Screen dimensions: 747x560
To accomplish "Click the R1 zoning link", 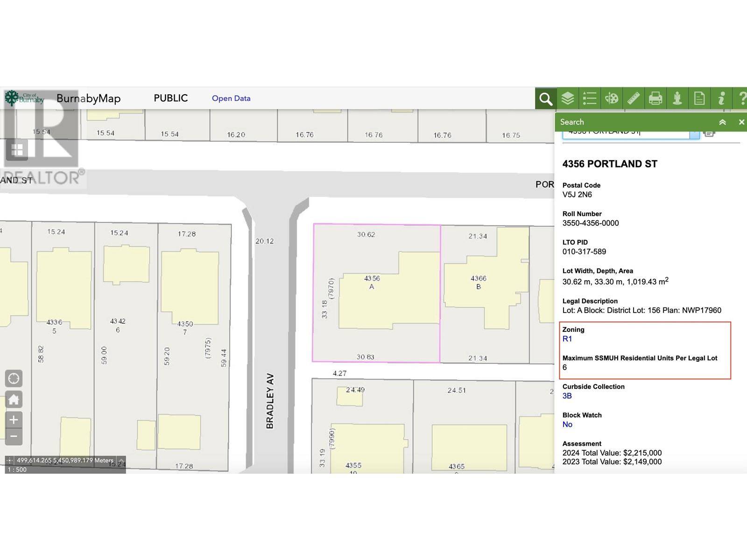I will pyautogui.click(x=567, y=339).
